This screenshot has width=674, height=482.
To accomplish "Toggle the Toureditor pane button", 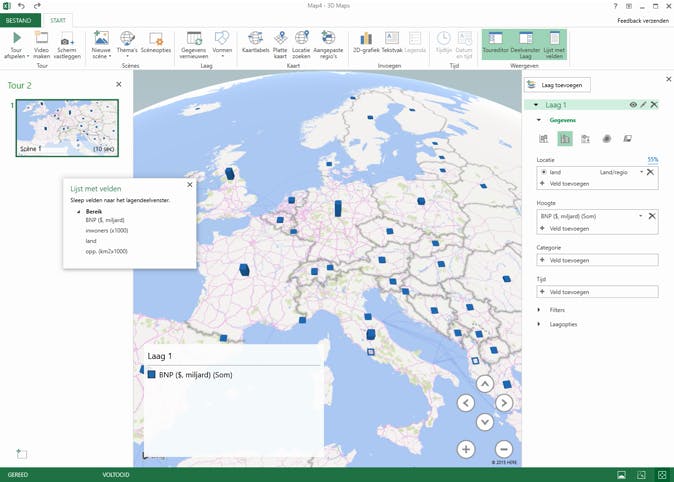I will coord(495,42).
